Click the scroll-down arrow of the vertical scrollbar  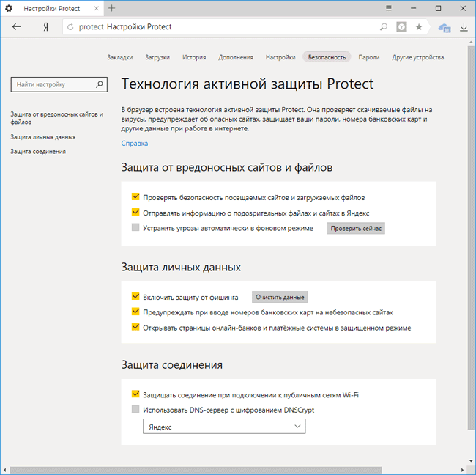pyautogui.click(x=471, y=461)
